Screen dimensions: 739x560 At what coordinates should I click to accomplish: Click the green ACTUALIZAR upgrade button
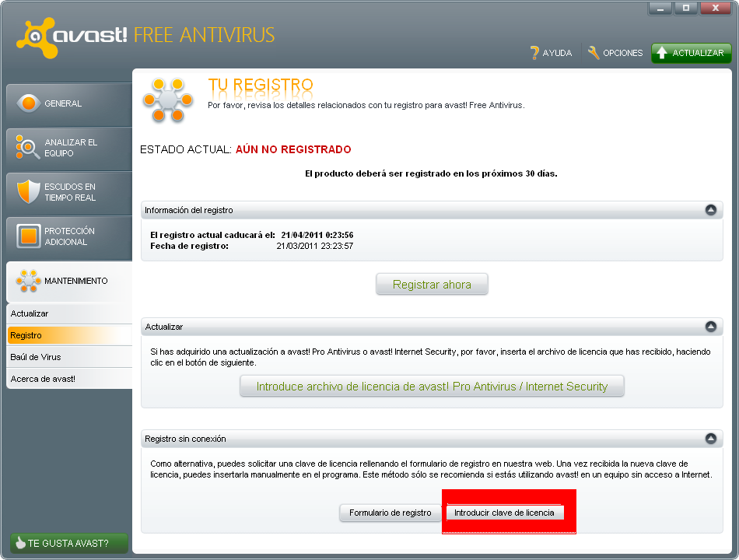(x=691, y=53)
